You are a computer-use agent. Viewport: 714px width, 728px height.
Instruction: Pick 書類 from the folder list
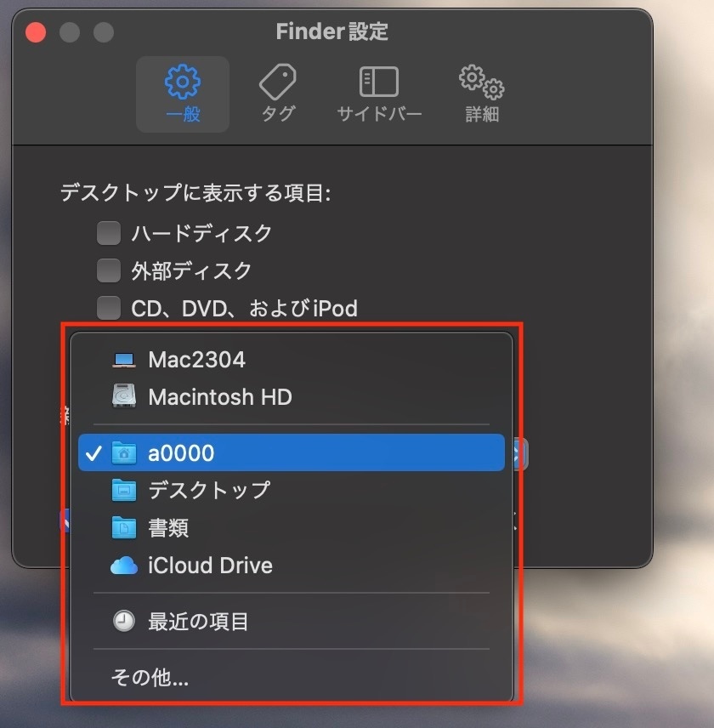(x=292, y=528)
